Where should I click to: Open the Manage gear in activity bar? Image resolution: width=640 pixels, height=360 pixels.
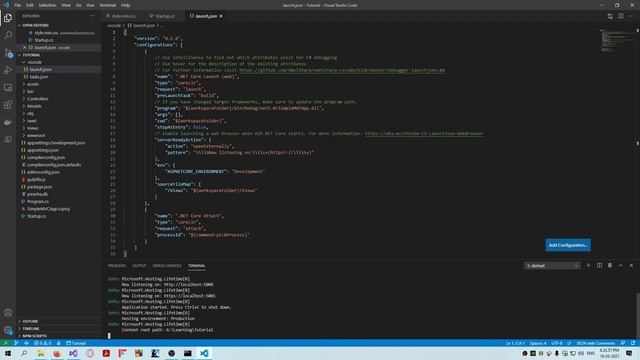pos(8,330)
